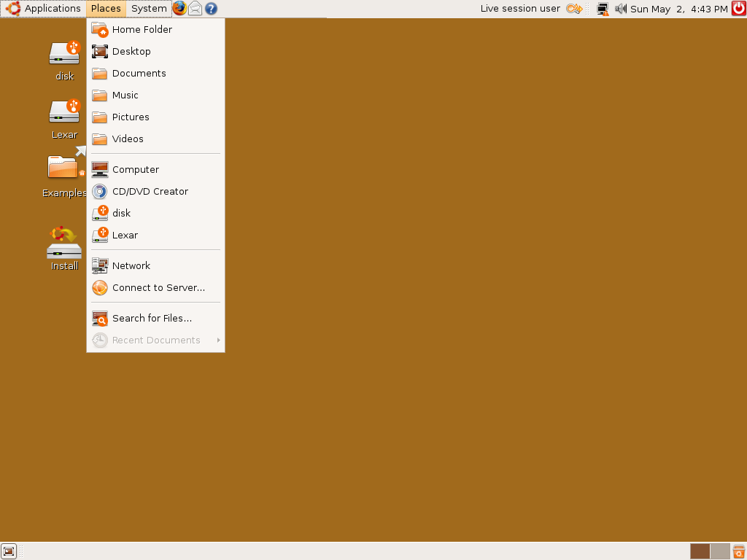Screen dimensions: 747x560
Task: Click the Ubuntu logo in top panel
Action: point(13,8)
